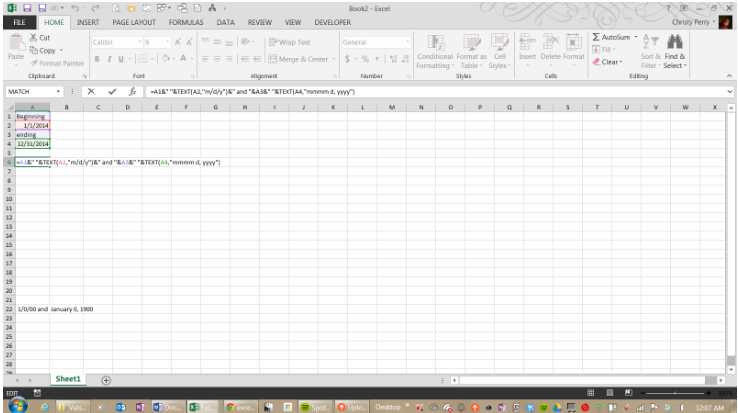The height and width of the screenshot is (413, 738).
Task: Open the Format cells menu icon
Action: [x=573, y=42]
